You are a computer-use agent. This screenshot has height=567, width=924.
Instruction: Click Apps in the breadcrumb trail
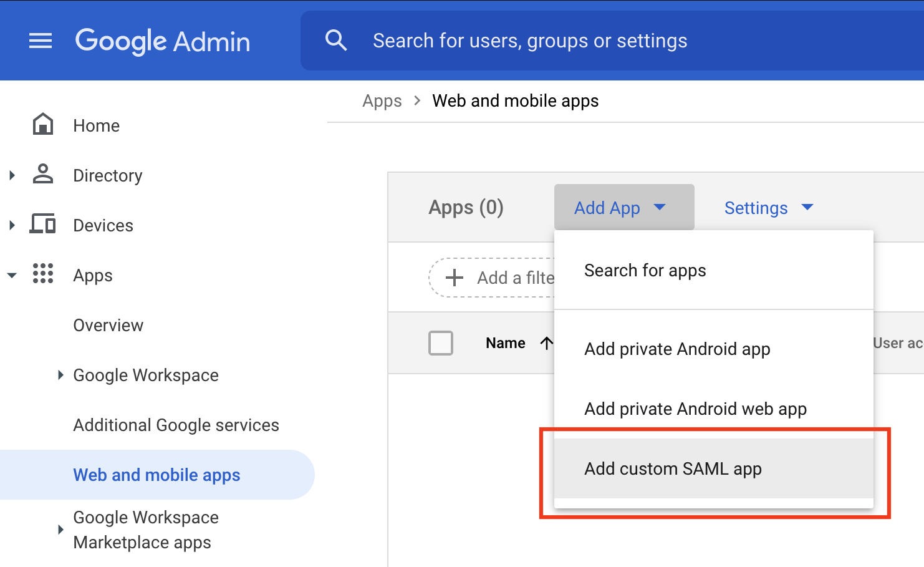coord(382,100)
